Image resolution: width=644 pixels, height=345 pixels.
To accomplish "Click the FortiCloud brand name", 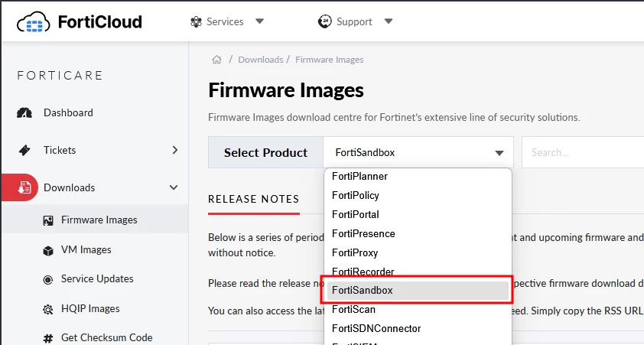I will (x=99, y=21).
